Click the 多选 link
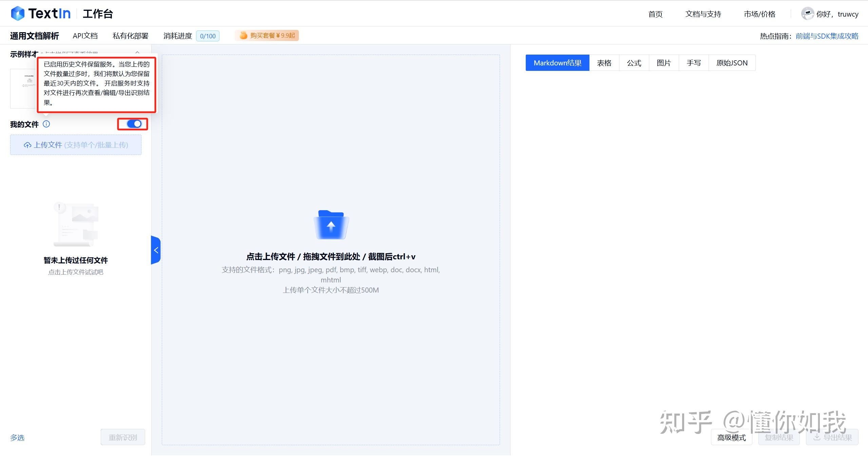868x457 pixels. click(x=17, y=437)
